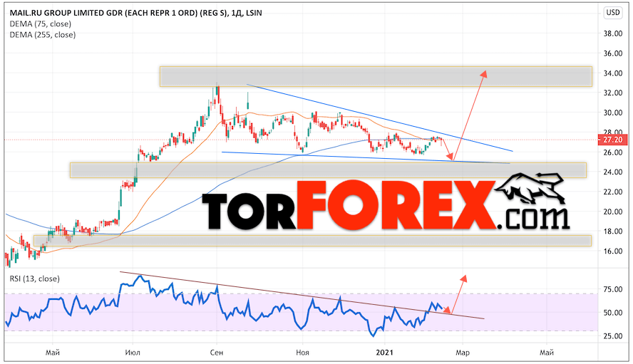Click the DEMA (75, close) indicator label

click(x=41, y=24)
